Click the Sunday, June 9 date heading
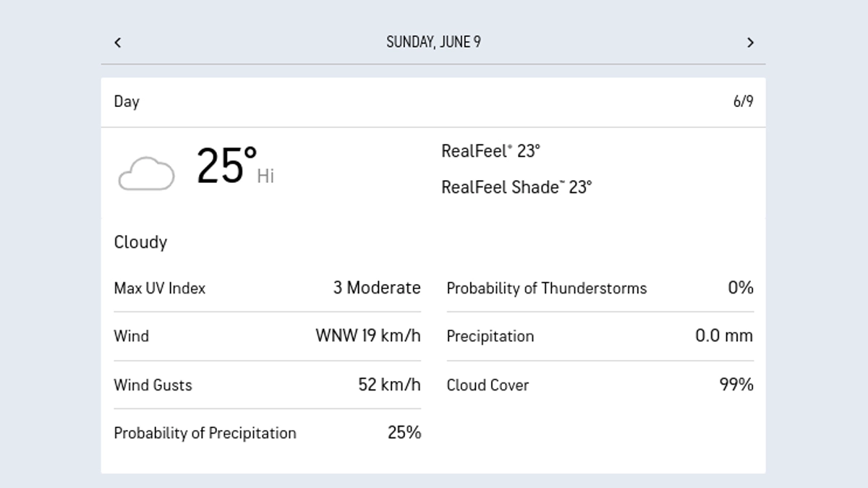This screenshot has width=868, height=488. pos(433,42)
